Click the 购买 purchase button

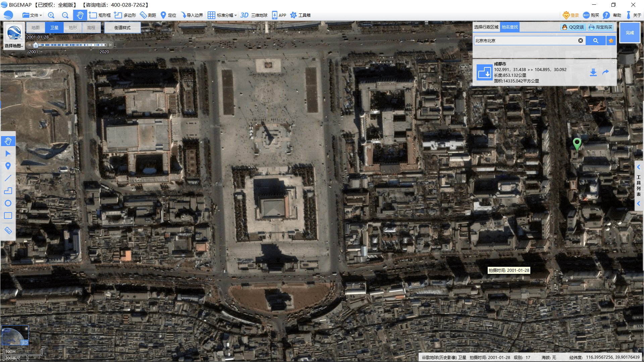(x=591, y=15)
